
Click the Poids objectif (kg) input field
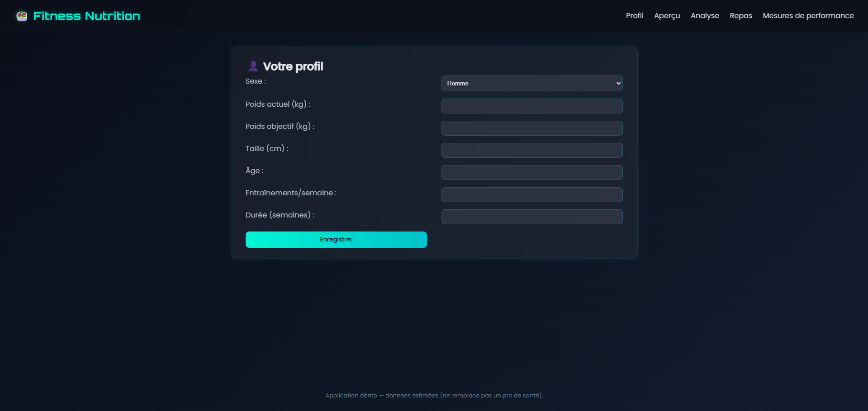click(x=531, y=128)
